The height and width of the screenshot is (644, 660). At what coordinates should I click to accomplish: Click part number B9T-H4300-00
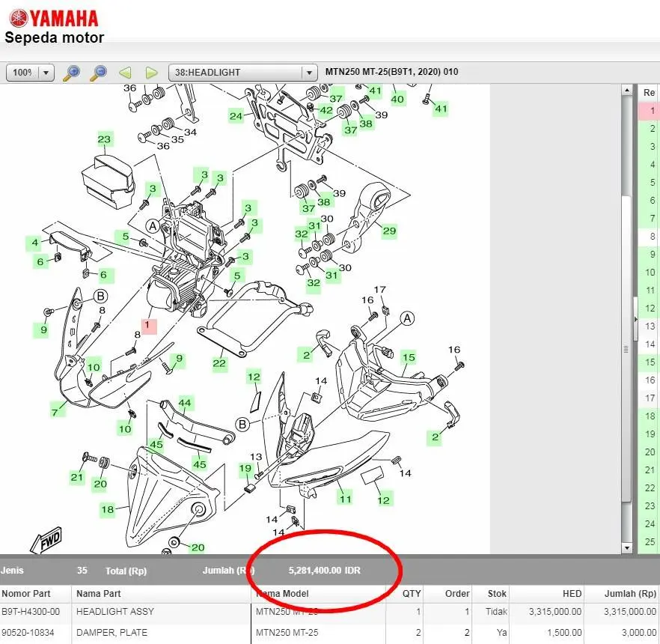[x=31, y=612]
